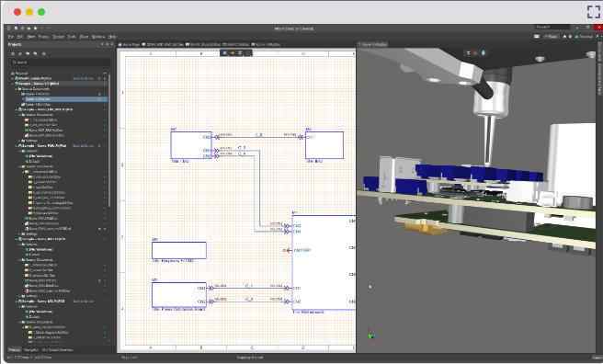
Task: Click the wire label above the top horizontal connection
Action: point(259,134)
